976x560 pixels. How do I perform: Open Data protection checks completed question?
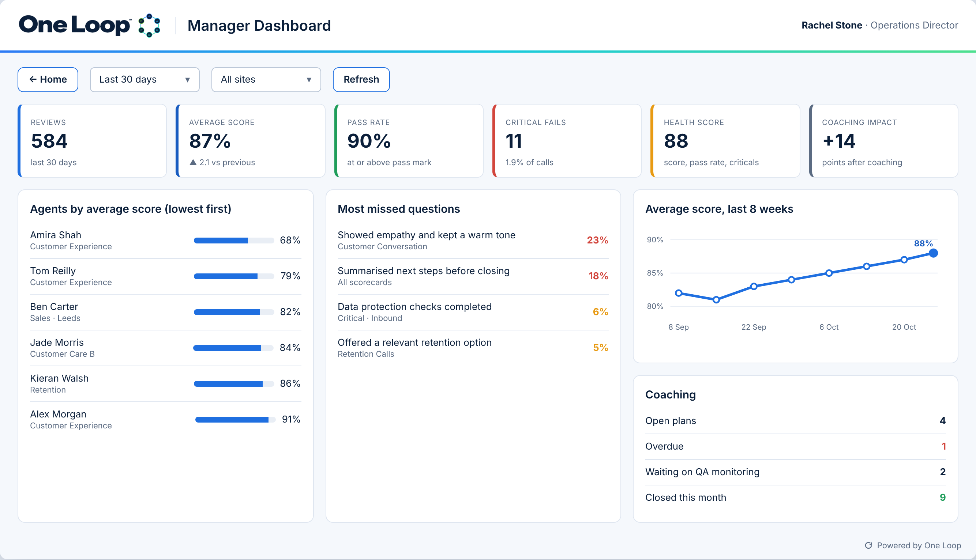(x=473, y=312)
